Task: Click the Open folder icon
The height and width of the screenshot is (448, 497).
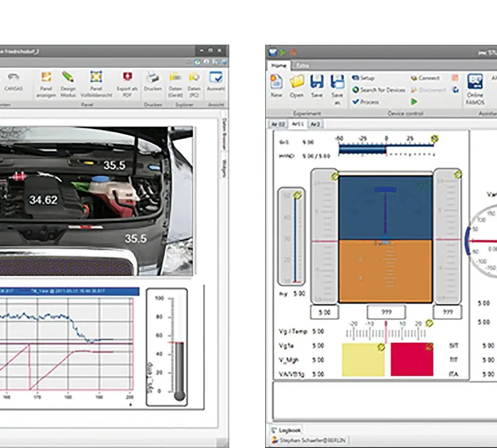Action: [x=296, y=82]
